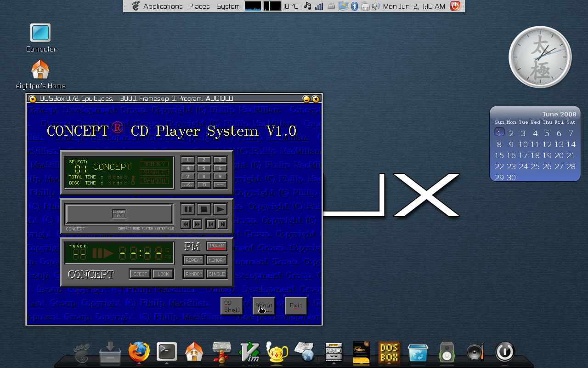Toggle RANDOM mode button beside SINGLE
The width and height of the screenshot is (588, 368).
194,274
